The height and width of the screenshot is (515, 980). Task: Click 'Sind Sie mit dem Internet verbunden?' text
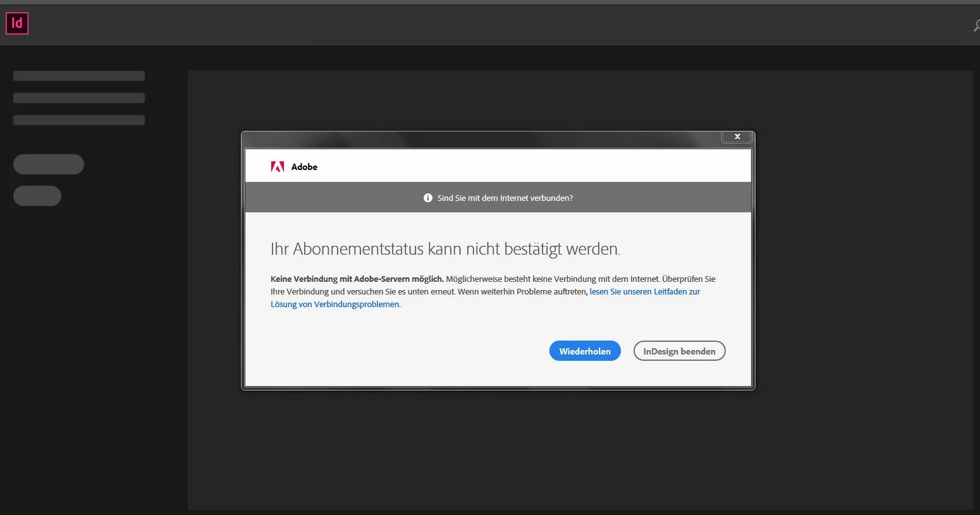tap(505, 198)
